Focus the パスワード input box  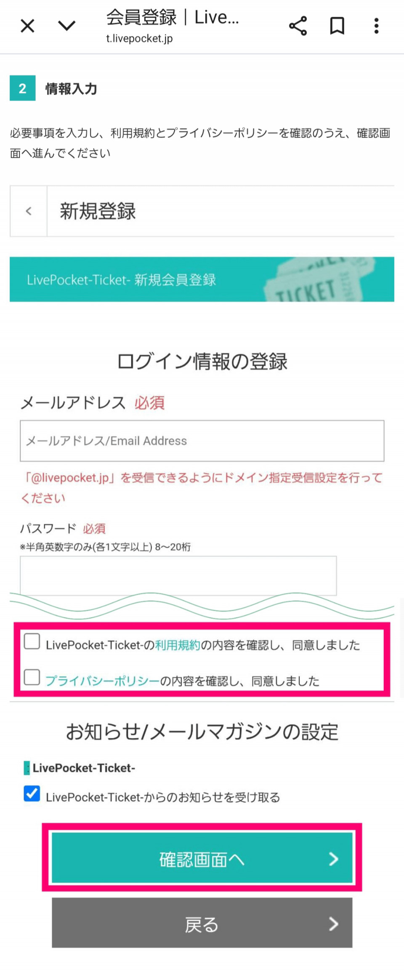point(178,575)
